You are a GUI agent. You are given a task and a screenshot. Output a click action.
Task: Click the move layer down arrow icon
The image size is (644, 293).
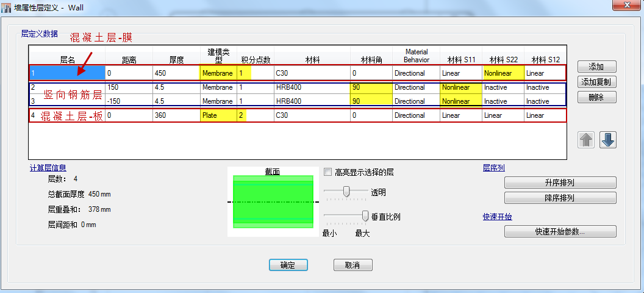pos(608,140)
